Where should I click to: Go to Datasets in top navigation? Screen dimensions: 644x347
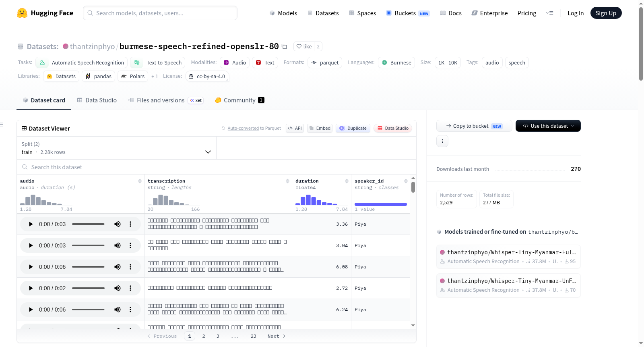pos(323,13)
